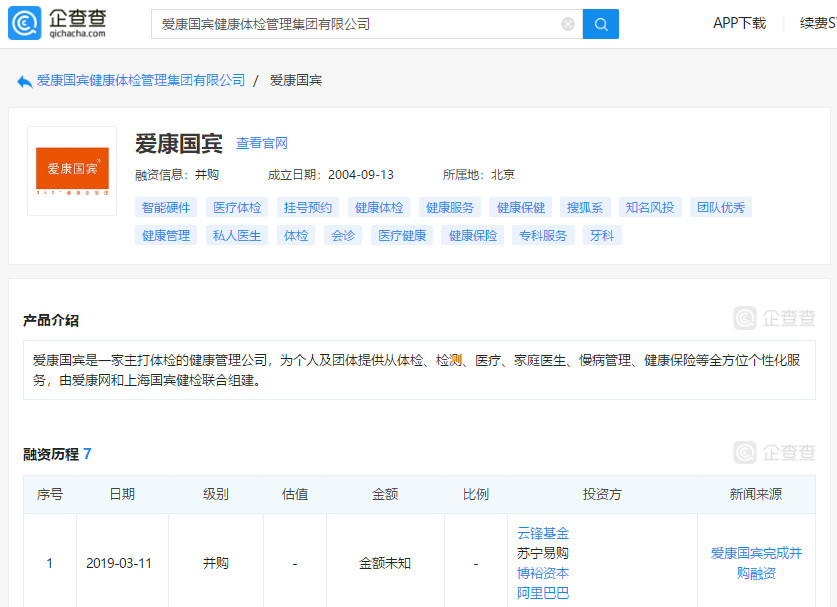Select the 挂号预约 tag

click(x=308, y=207)
